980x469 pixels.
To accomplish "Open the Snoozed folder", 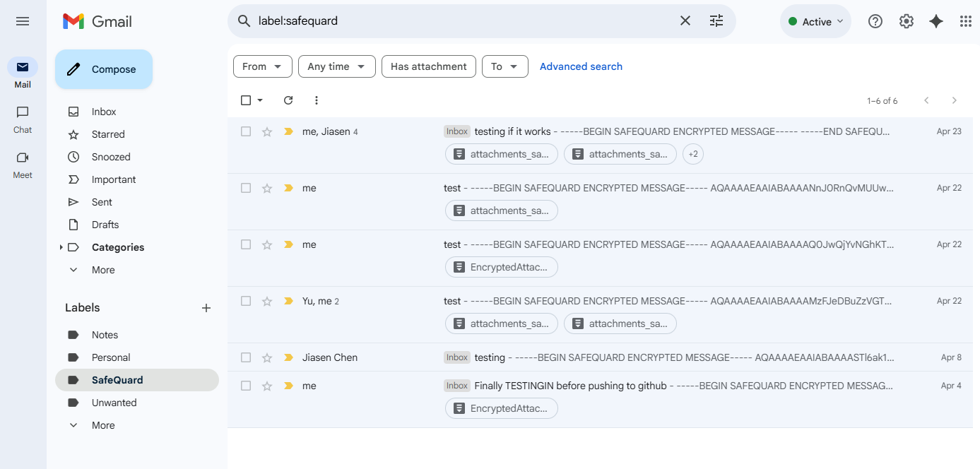I will click(111, 157).
